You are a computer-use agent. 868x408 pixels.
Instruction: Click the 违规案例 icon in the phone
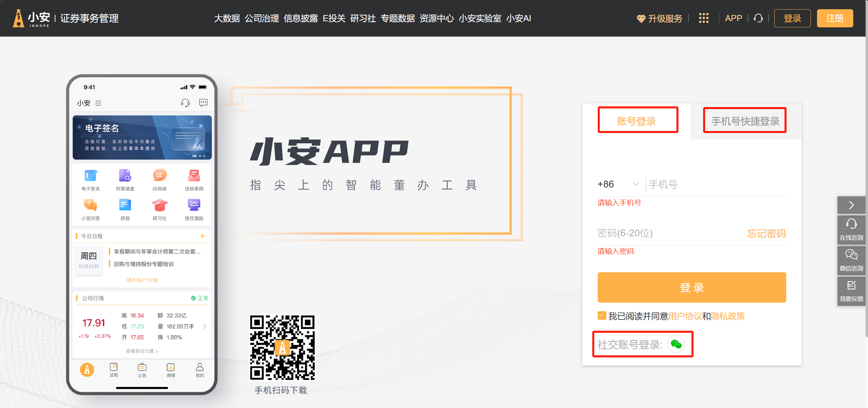pyautogui.click(x=194, y=175)
